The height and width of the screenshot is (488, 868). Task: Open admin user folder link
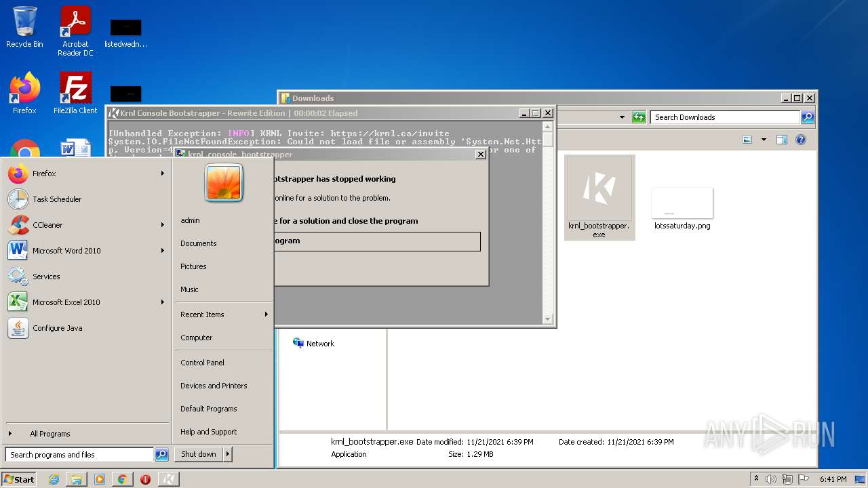[190, 220]
